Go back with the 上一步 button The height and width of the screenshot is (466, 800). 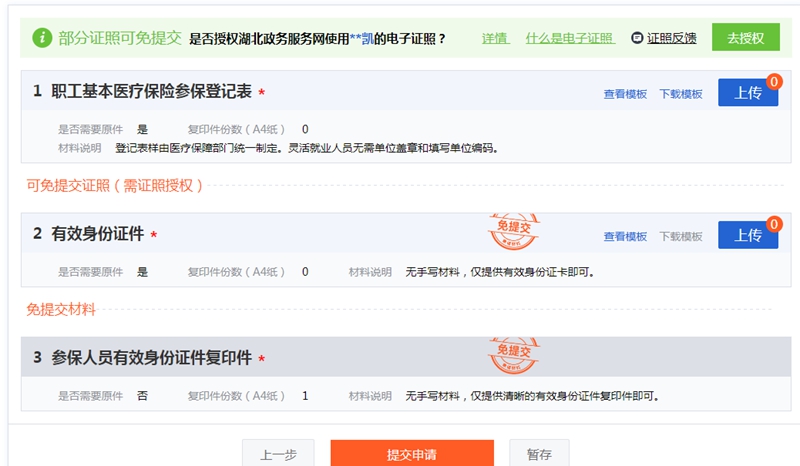[277, 453]
